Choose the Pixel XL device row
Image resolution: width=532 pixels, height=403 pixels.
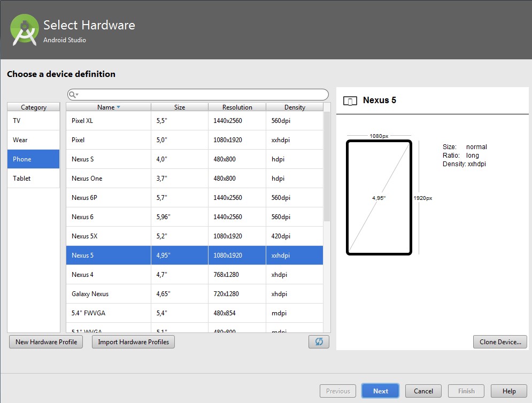(x=194, y=121)
